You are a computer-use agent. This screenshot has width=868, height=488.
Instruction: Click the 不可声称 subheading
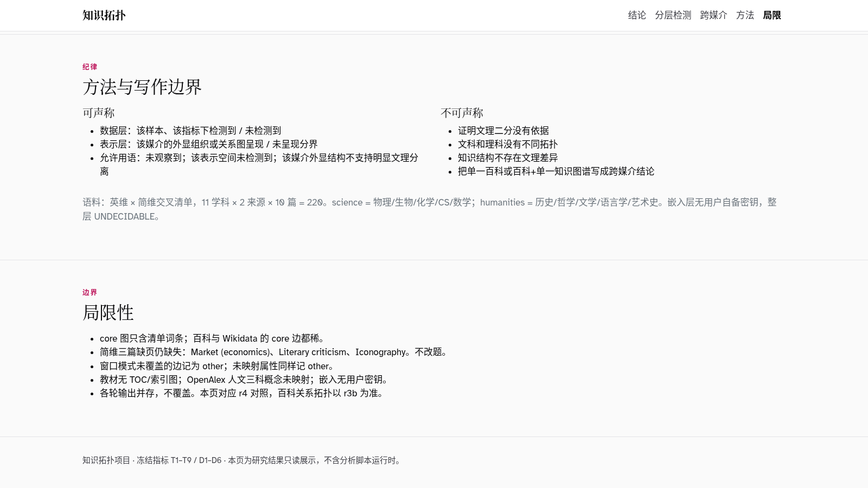(462, 113)
